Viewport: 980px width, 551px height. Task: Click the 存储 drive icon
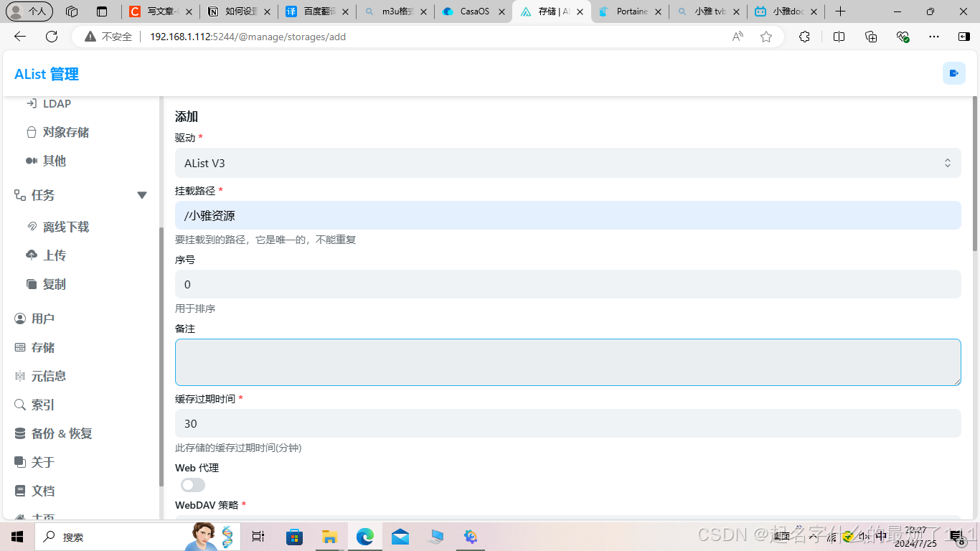20,347
